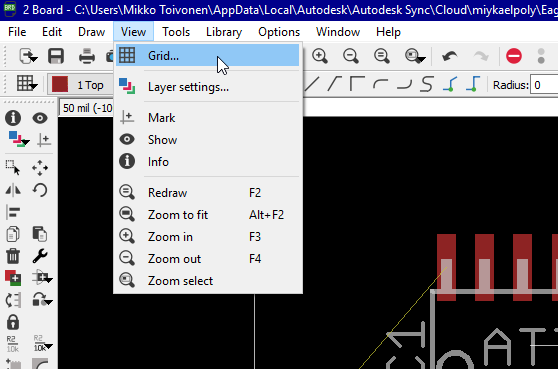
Task: Select the Copy tool
Action: point(13,234)
